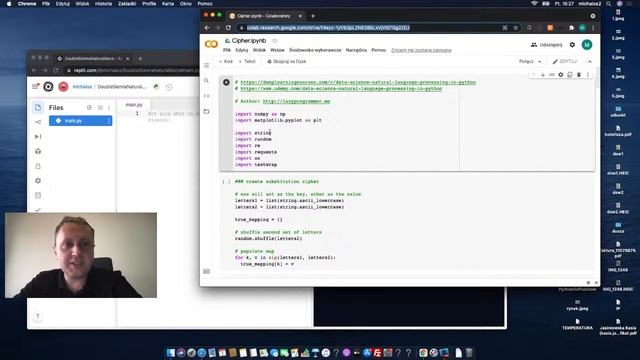Open the Colab logo home link

(211, 44)
